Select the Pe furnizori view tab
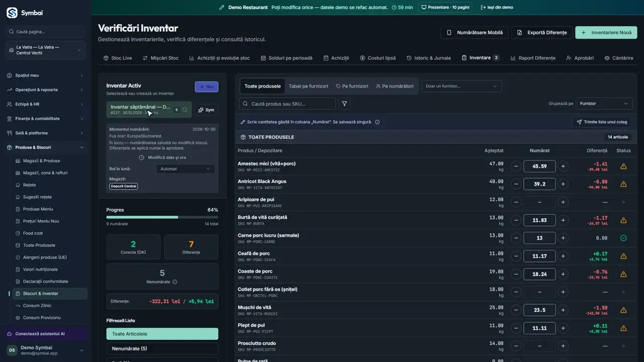Screen dimensions: 644x362 (x=352, y=86)
